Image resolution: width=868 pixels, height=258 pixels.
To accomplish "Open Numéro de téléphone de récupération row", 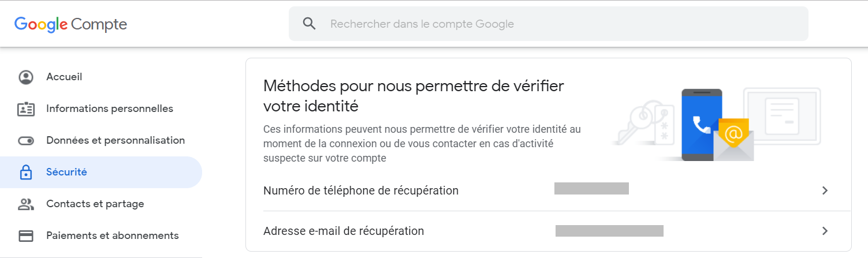I will point(361,190).
